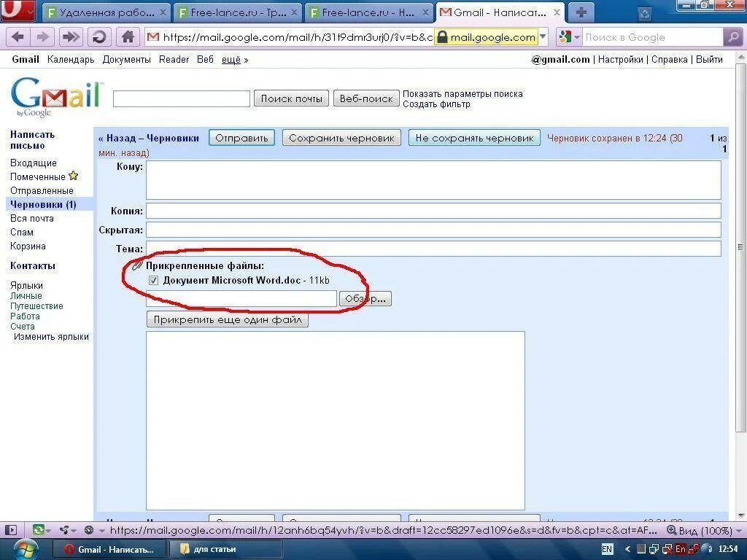Click the Выйти sign-out link

pyautogui.click(x=709, y=60)
